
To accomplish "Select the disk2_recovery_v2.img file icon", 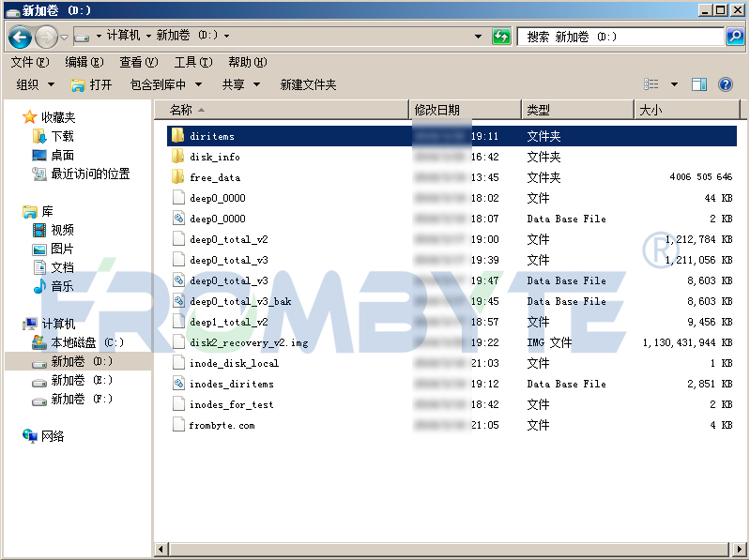I will pos(178,342).
